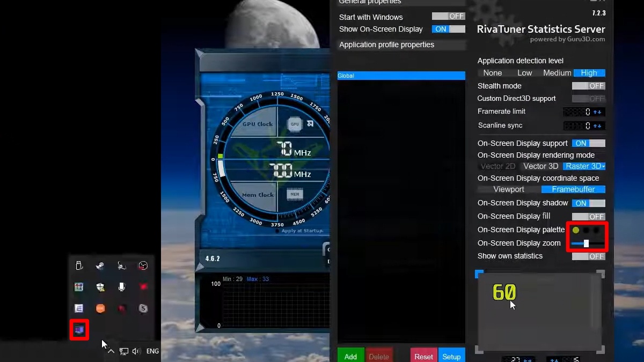Click the bottom-left preview corner marker
Viewport: 644px width, 362px height.
click(x=479, y=350)
